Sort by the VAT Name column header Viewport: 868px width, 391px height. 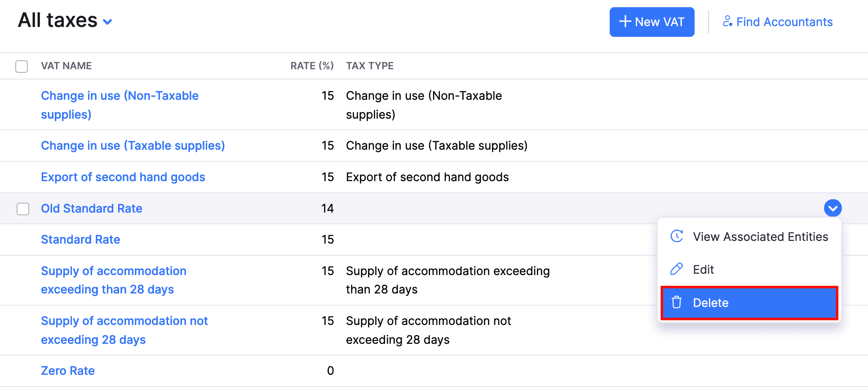coord(66,66)
